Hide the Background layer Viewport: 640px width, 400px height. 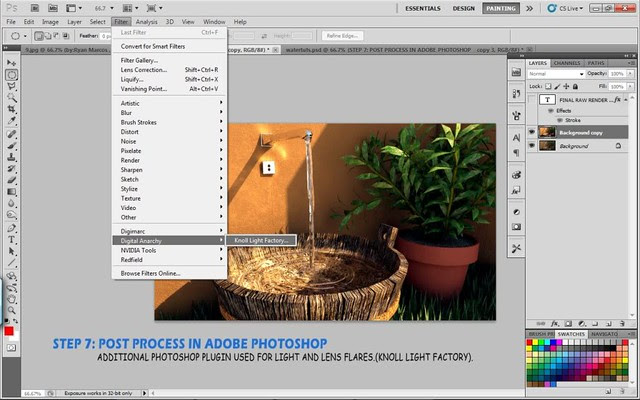[x=531, y=145]
